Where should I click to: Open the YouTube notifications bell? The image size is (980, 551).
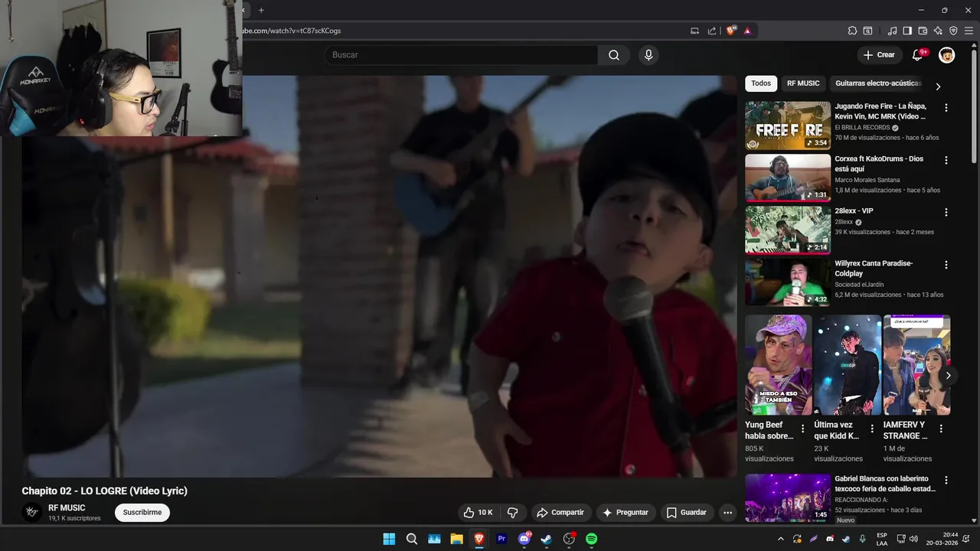point(918,55)
